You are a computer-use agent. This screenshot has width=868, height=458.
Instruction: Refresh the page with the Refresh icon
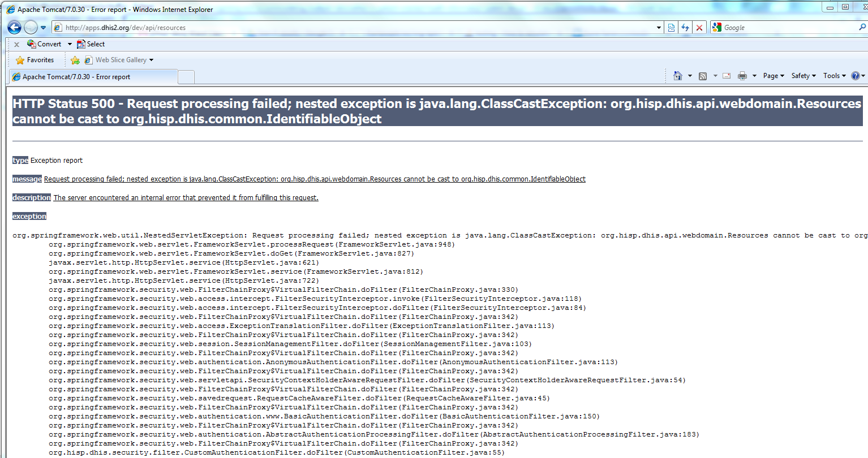pos(685,28)
